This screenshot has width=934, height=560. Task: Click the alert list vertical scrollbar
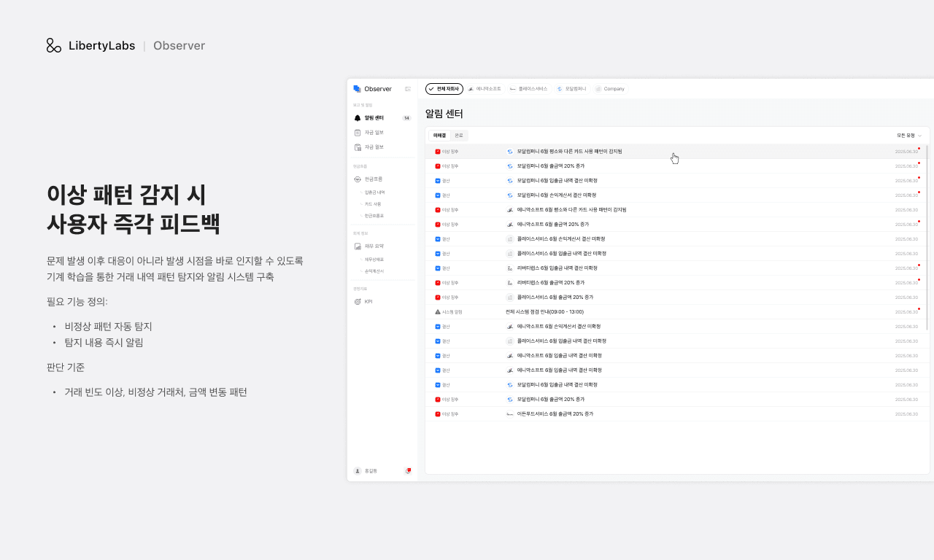click(x=927, y=237)
